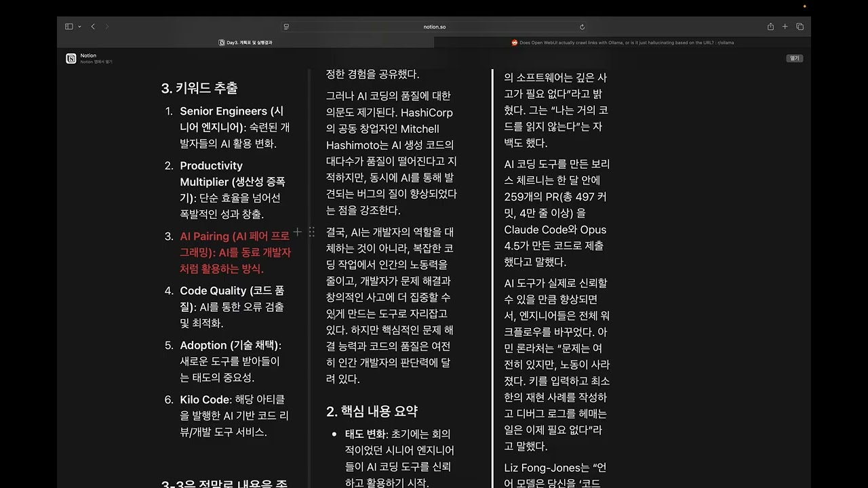Go back to previous page
868x488 pixels.
(93, 26)
